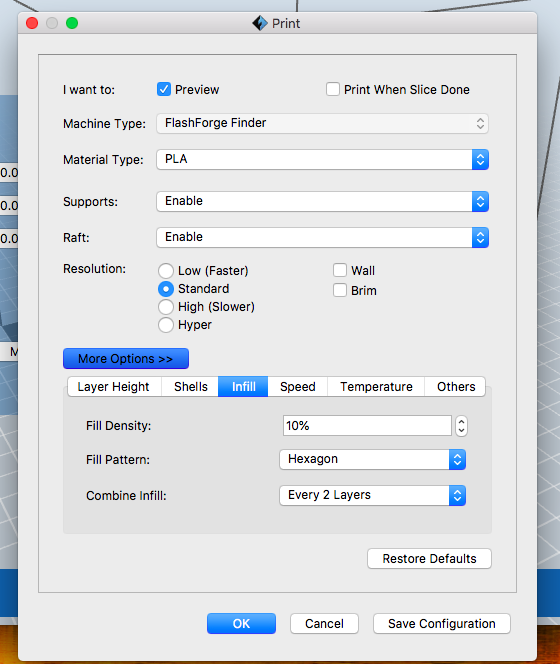Expand the Supports dropdown

(322, 201)
